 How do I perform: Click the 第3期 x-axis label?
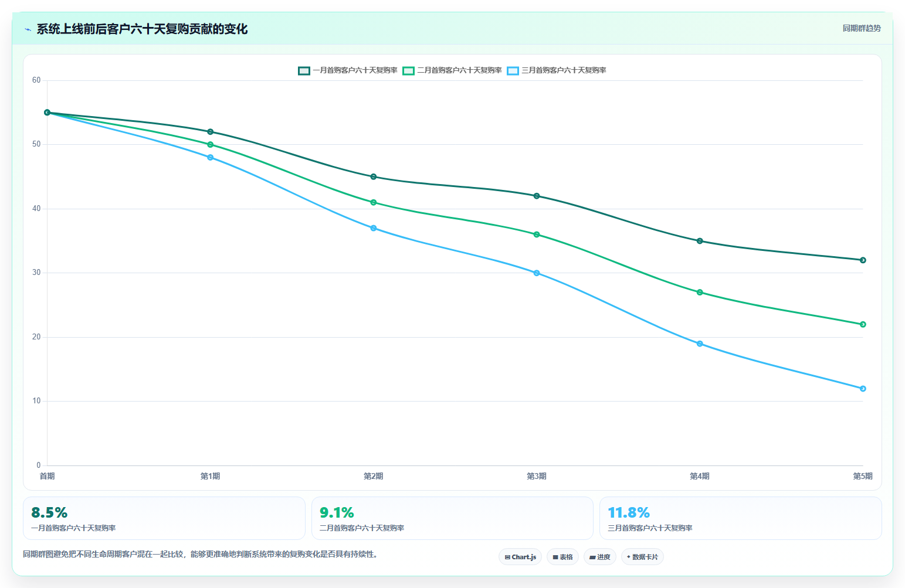[536, 476]
